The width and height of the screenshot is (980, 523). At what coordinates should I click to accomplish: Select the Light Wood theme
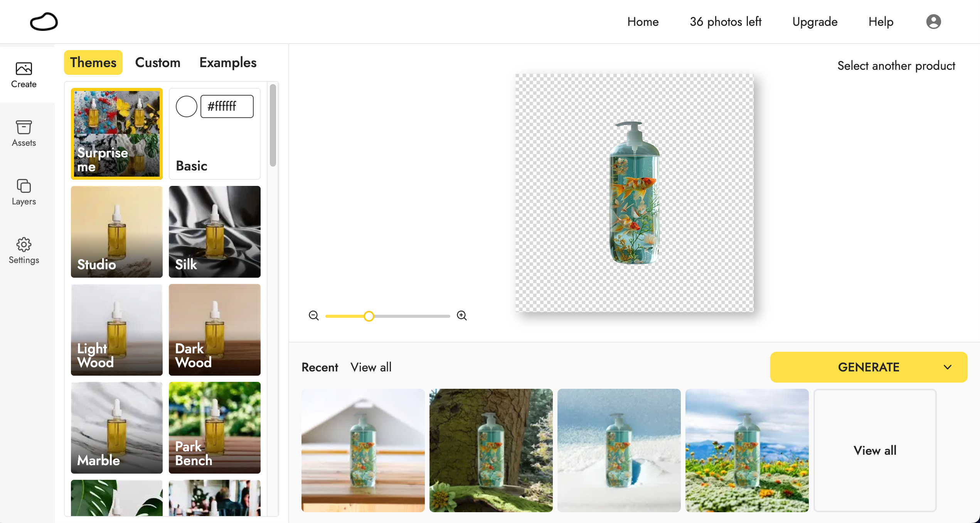117,330
